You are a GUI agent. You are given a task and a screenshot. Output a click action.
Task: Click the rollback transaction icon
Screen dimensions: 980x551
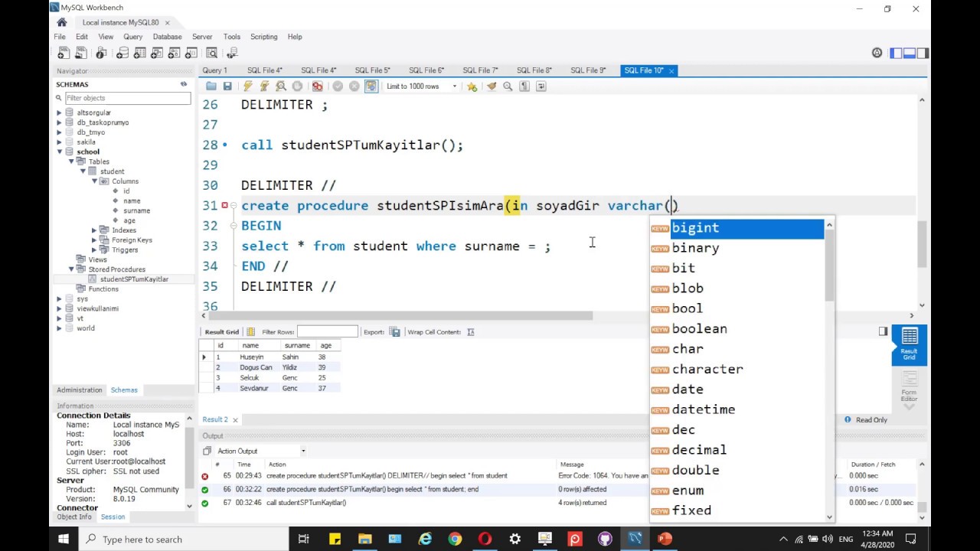pyautogui.click(x=354, y=86)
